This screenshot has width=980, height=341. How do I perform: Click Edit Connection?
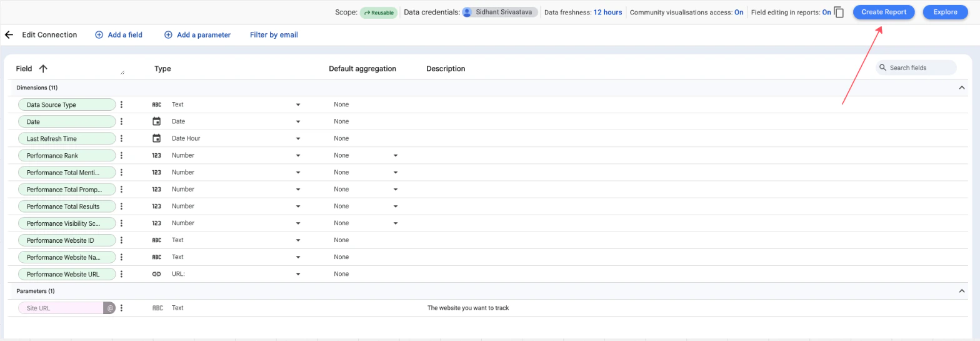[x=49, y=35]
